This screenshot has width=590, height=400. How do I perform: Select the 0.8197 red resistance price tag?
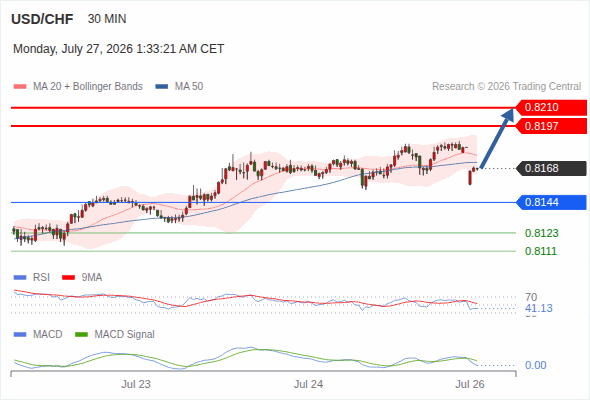point(551,126)
